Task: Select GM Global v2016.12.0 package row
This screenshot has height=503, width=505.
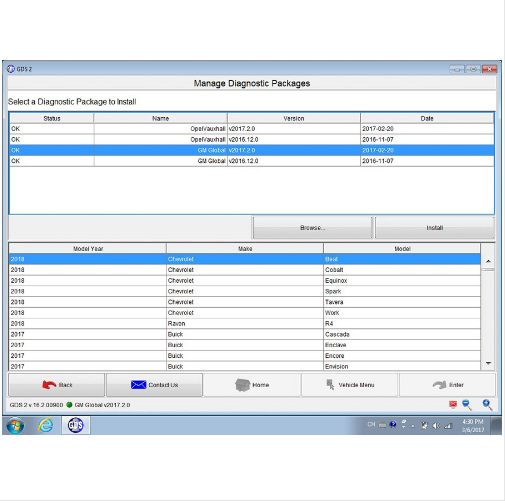Action: click(x=252, y=161)
